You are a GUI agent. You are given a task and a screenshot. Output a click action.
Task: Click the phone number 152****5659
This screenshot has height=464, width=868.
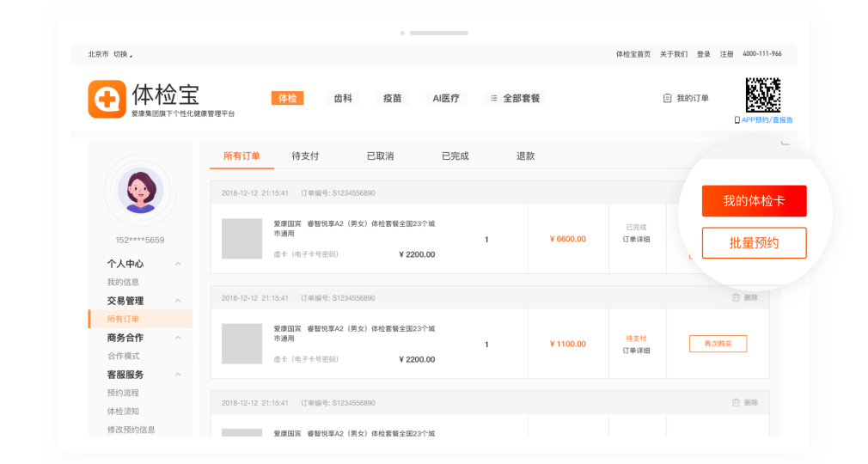pyautogui.click(x=140, y=241)
